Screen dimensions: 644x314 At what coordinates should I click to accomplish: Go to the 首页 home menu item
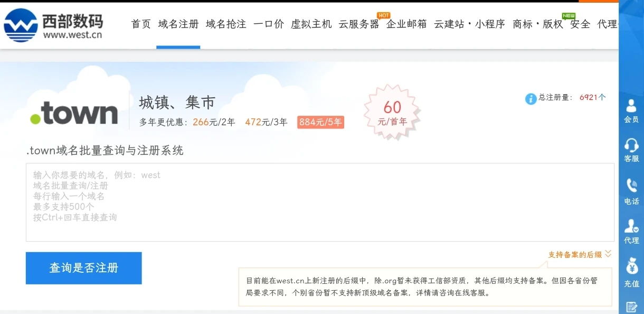[x=141, y=24]
